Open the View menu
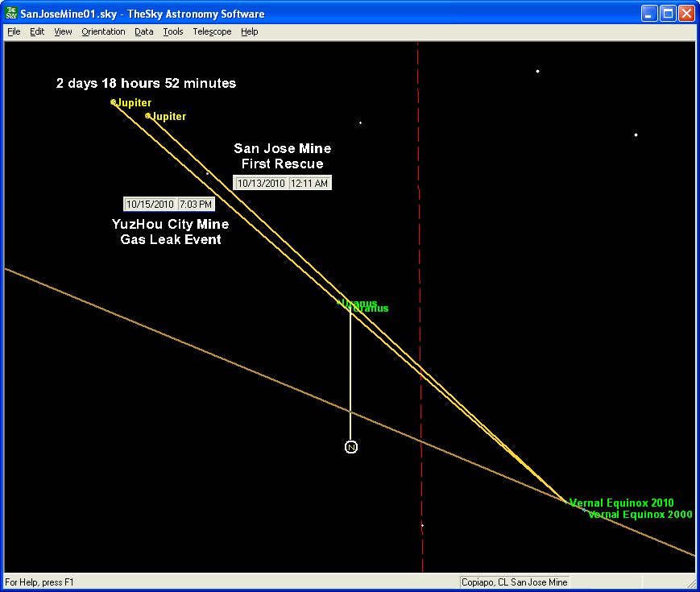Image resolution: width=700 pixels, height=592 pixels. 63,32
